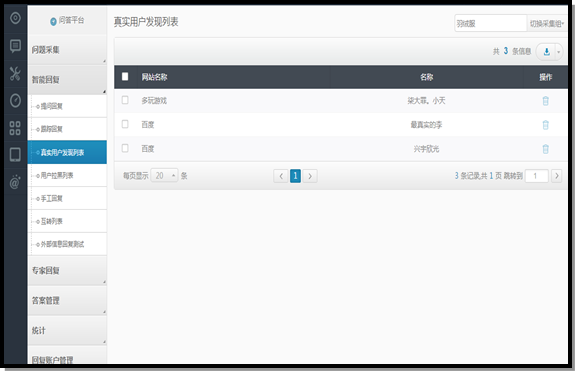Click the 操作 column header
This screenshot has height=371, width=575.
pyautogui.click(x=545, y=77)
